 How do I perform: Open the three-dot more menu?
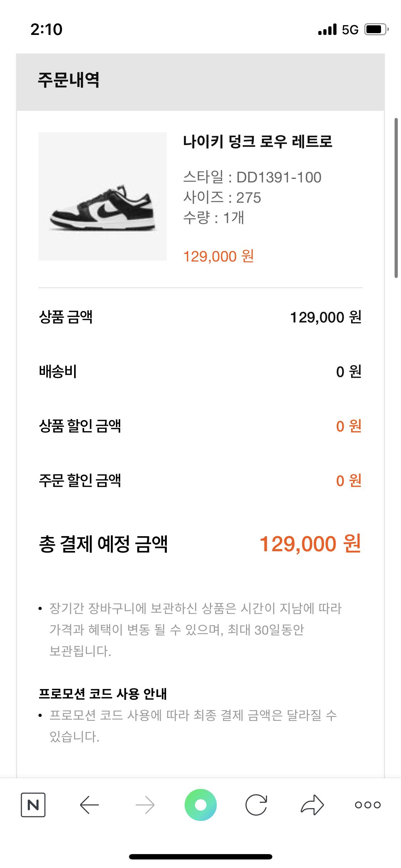click(367, 805)
